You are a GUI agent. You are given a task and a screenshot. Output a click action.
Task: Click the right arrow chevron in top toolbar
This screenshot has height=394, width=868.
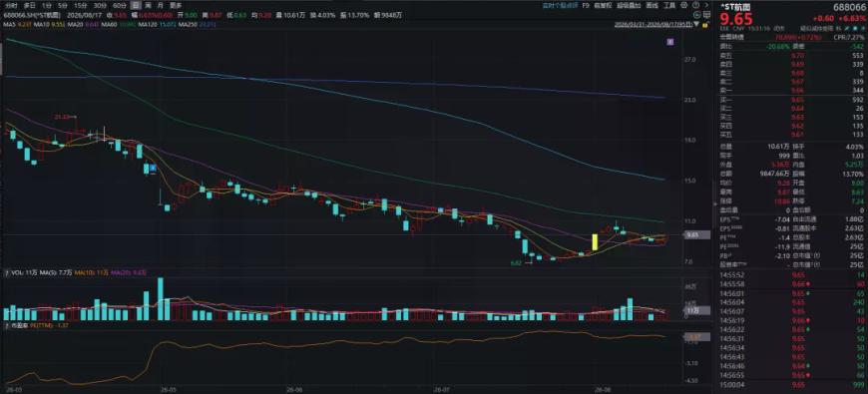pyautogui.click(x=707, y=5)
